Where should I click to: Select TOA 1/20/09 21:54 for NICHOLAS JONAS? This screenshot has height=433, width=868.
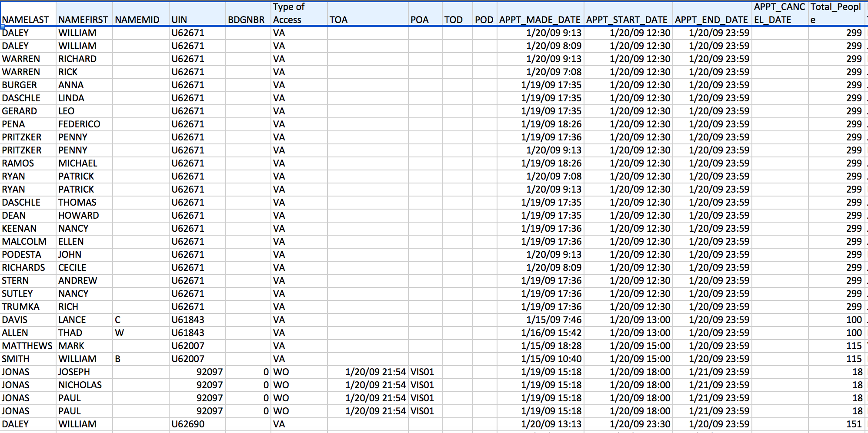click(x=368, y=385)
